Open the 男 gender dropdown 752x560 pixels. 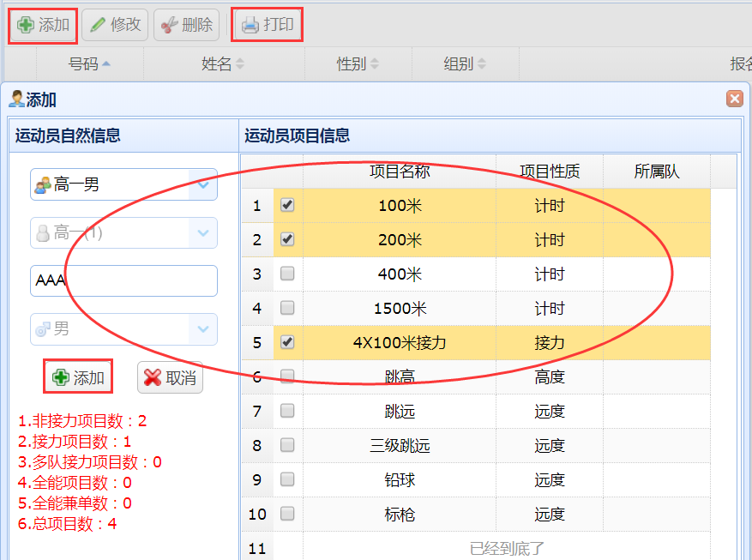[203, 329]
